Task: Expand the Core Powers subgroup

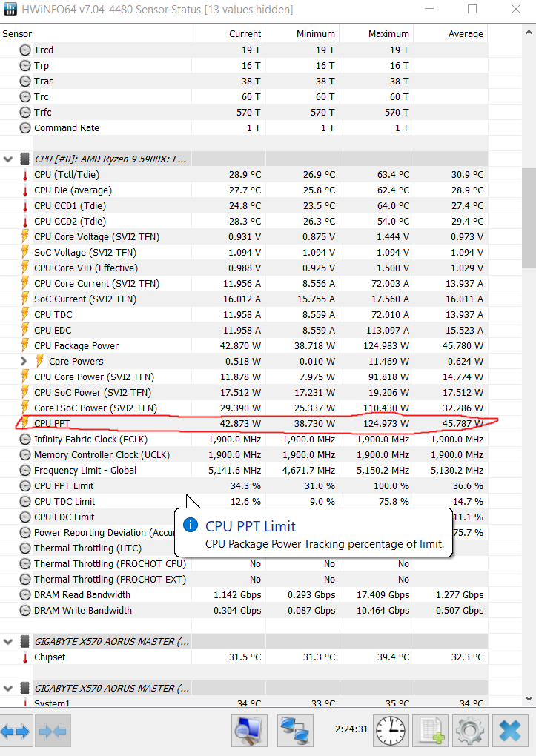Action: tap(24, 361)
